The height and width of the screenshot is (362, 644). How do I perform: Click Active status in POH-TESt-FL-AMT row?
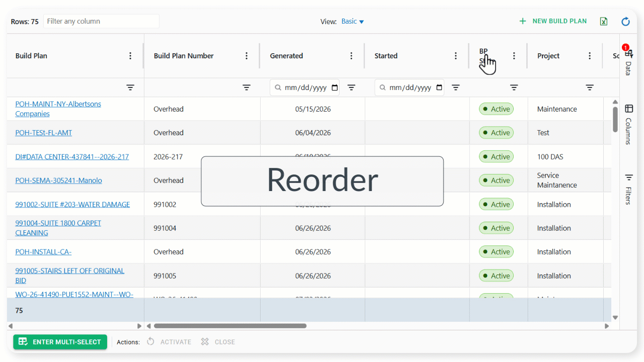(496, 133)
